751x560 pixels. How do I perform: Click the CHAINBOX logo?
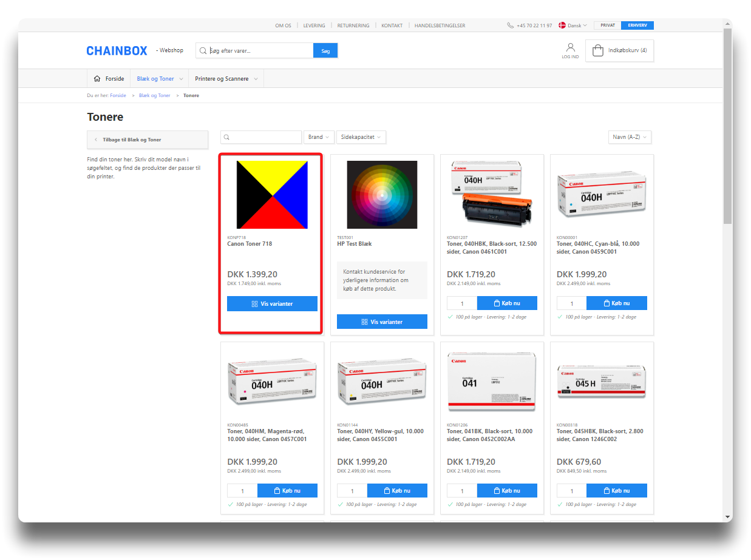pyautogui.click(x=117, y=51)
